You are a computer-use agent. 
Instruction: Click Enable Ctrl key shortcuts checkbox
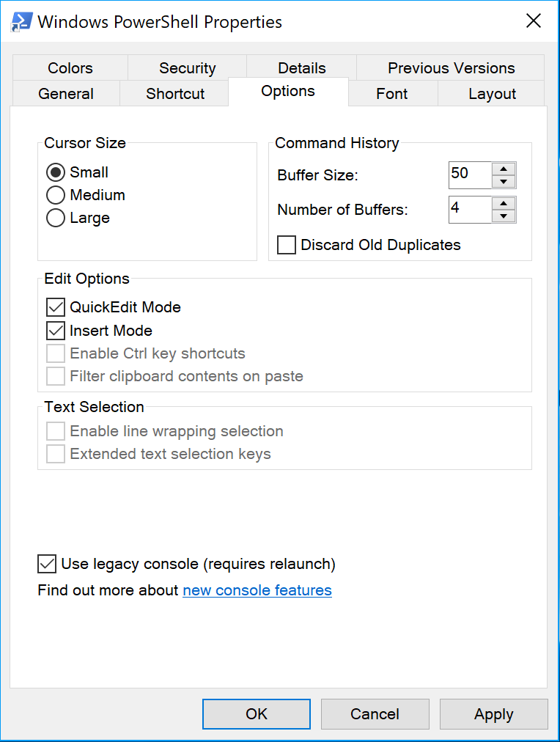click(55, 353)
